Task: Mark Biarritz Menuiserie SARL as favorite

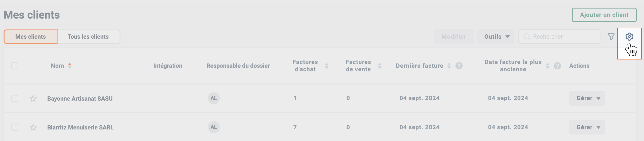Action: tap(33, 127)
